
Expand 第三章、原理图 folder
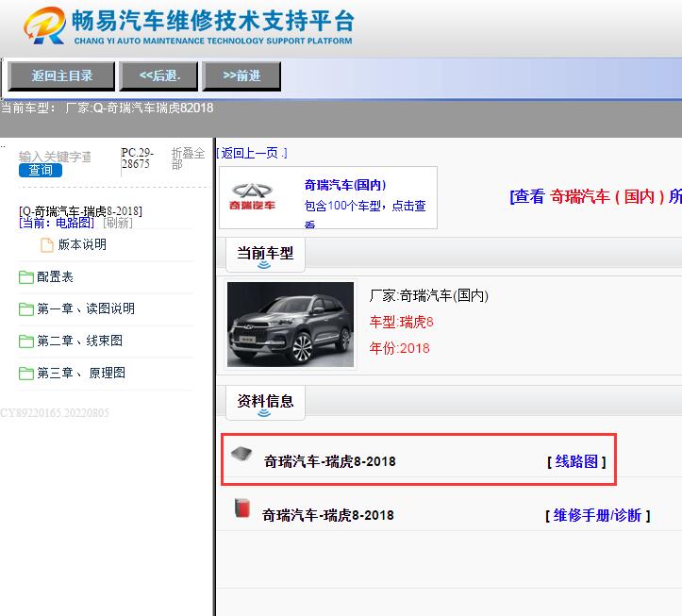pyautogui.click(x=81, y=373)
